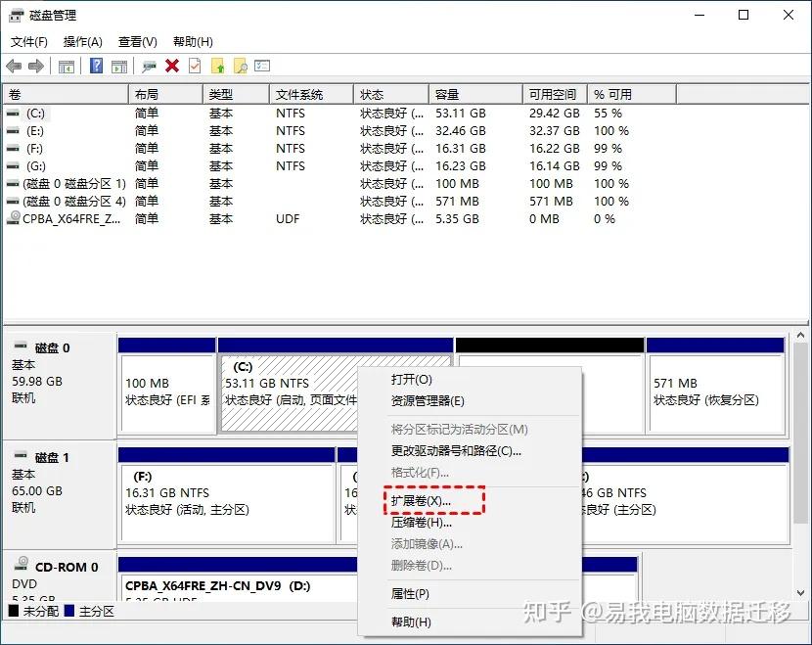The height and width of the screenshot is (645, 812).
Task: Click the checklist settings toolbar icon
Action: (262, 66)
